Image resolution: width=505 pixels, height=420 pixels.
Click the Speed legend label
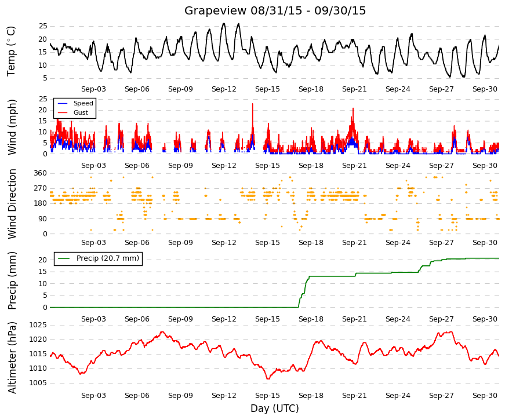point(83,103)
